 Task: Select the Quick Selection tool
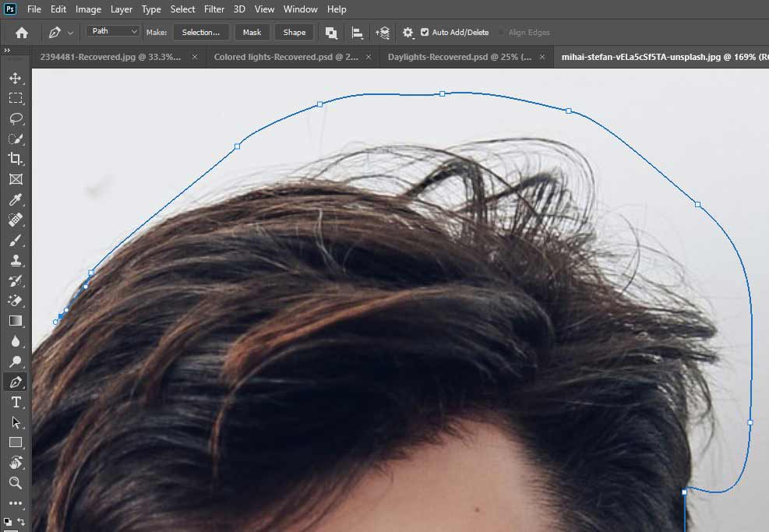click(x=16, y=139)
